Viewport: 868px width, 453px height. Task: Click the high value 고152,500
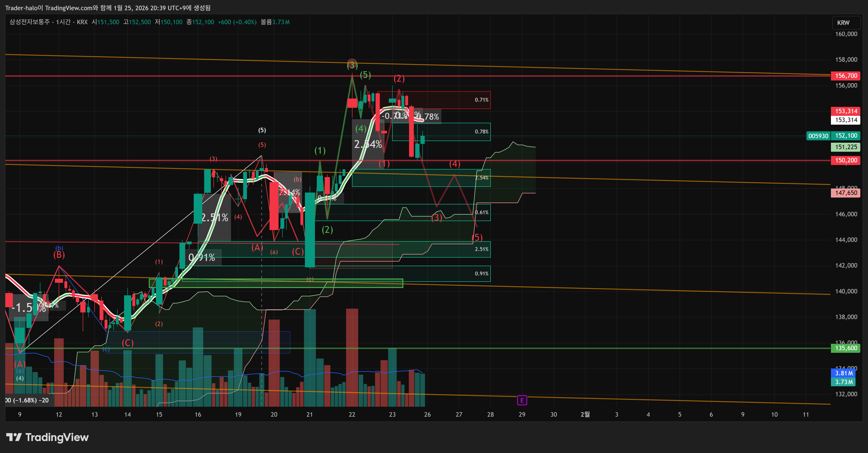point(137,22)
